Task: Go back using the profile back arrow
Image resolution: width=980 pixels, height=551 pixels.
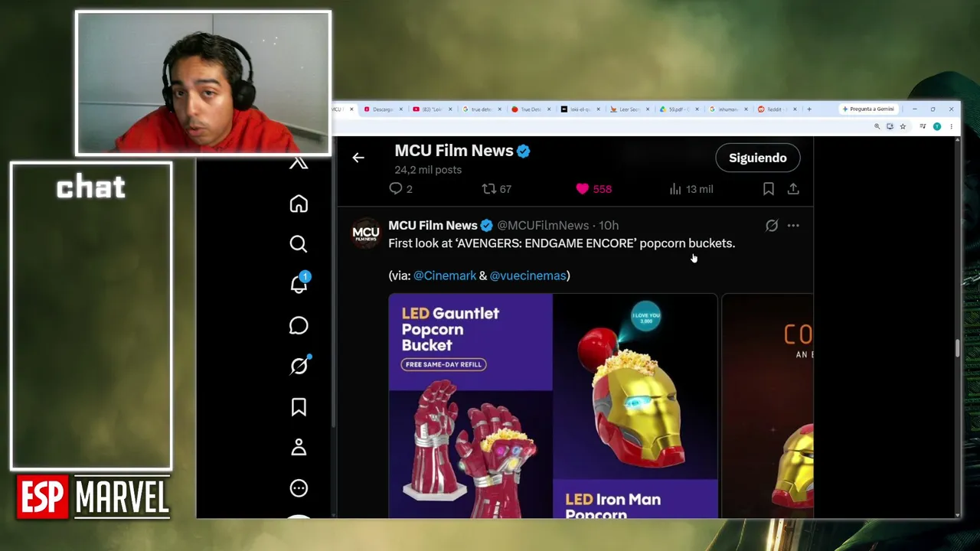Action: [x=358, y=158]
